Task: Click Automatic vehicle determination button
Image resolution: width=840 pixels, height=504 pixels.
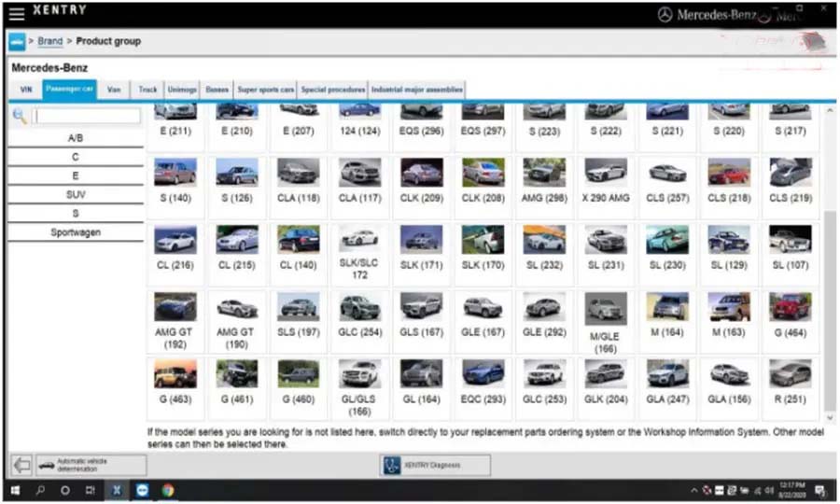Action: click(91, 465)
